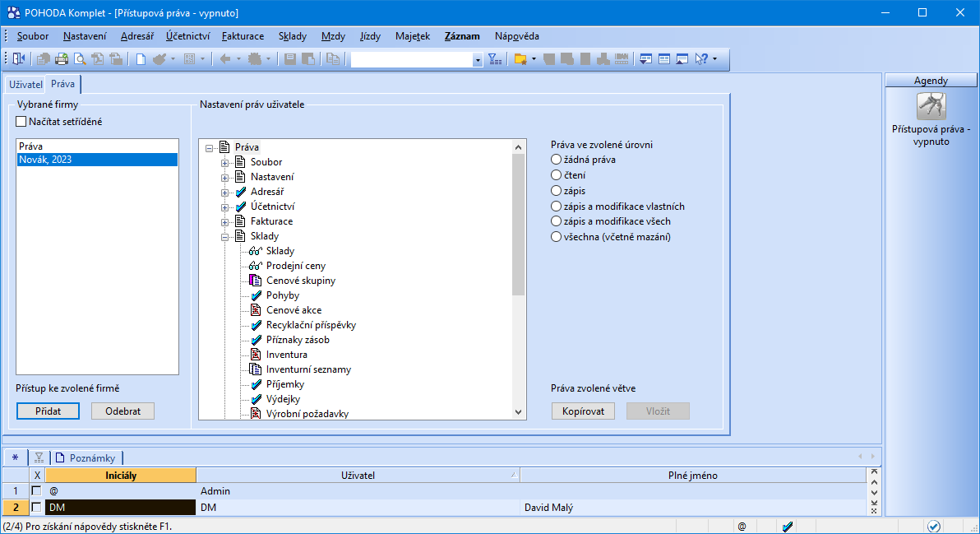Select zápis a modifikace vlastních option

coord(556,206)
